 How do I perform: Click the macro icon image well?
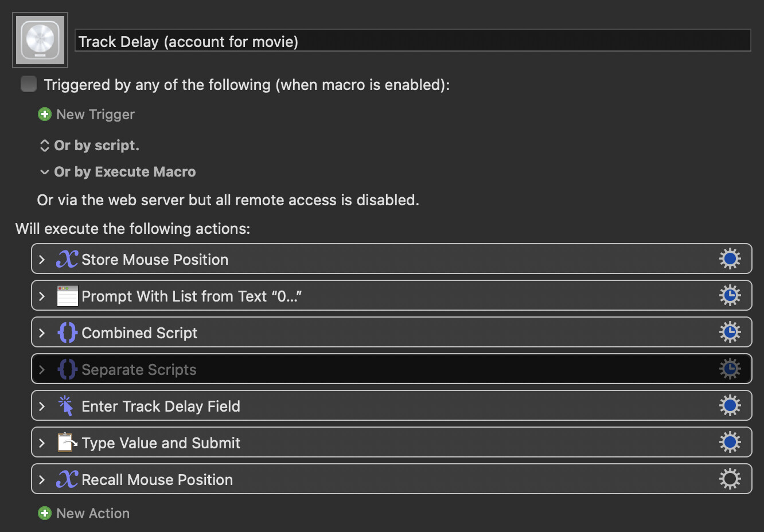tap(40, 40)
